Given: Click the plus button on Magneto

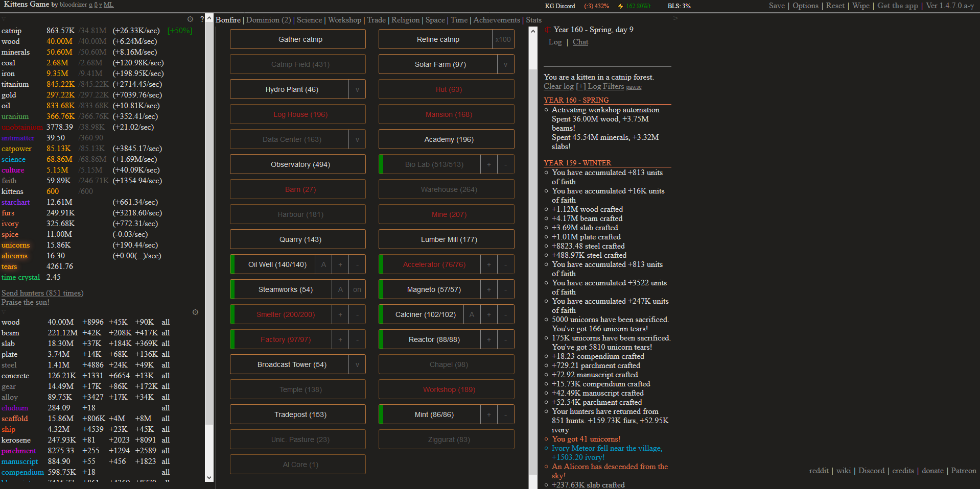Looking at the screenshot, I should [488, 289].
